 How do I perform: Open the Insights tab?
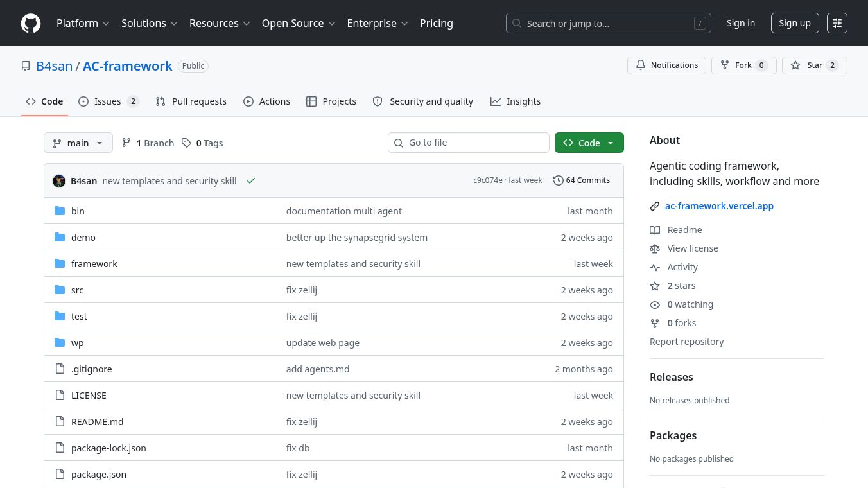pyautogui.click(x=516, y=101)
